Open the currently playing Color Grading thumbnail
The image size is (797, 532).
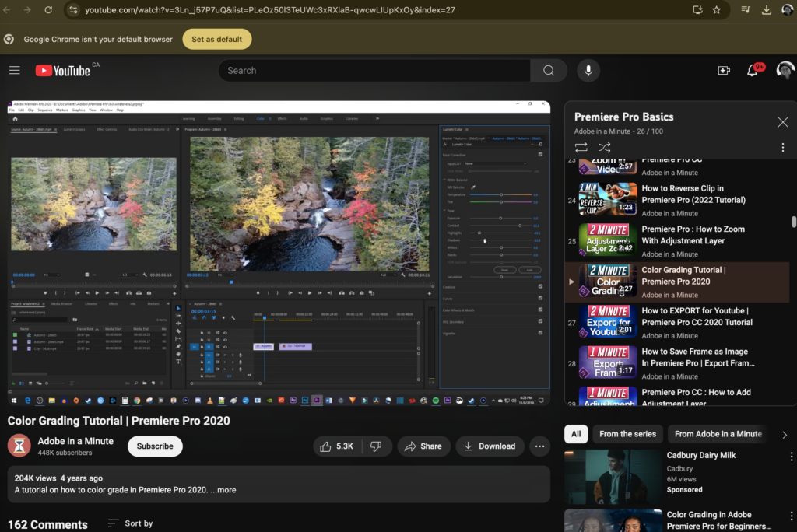[608, 280]
